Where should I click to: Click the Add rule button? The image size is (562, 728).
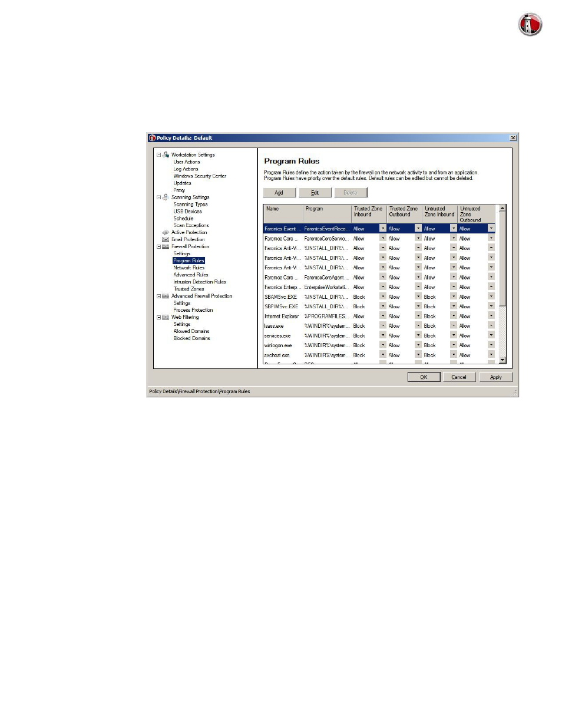point(279,193)
